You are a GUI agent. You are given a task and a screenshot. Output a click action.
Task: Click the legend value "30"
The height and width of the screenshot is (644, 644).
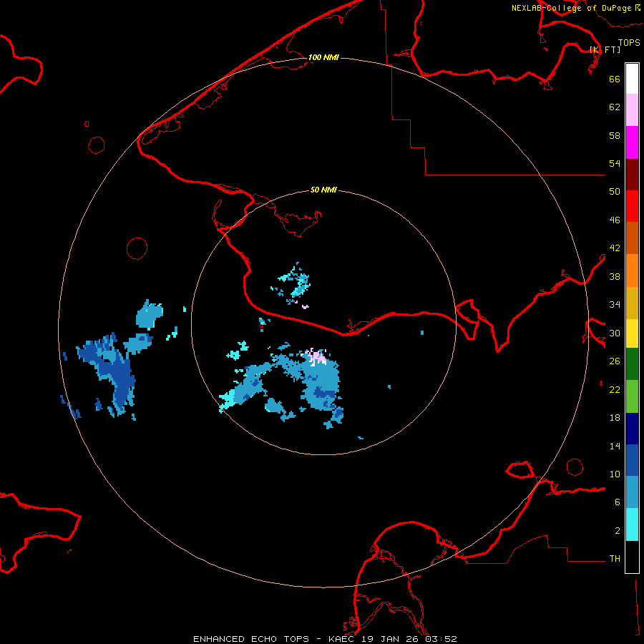(615, 333)
